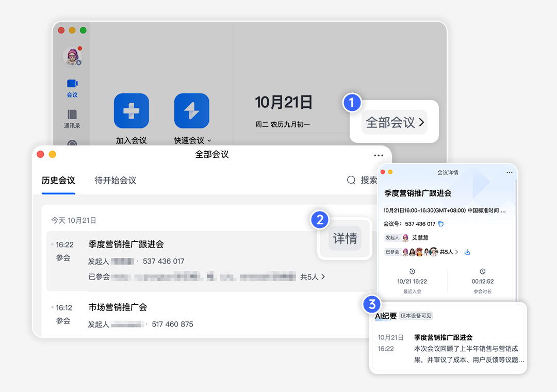Select the 市场营销推广会 meeting entry
This screenshot has width=557, height=392.
[x=118, y=307]
